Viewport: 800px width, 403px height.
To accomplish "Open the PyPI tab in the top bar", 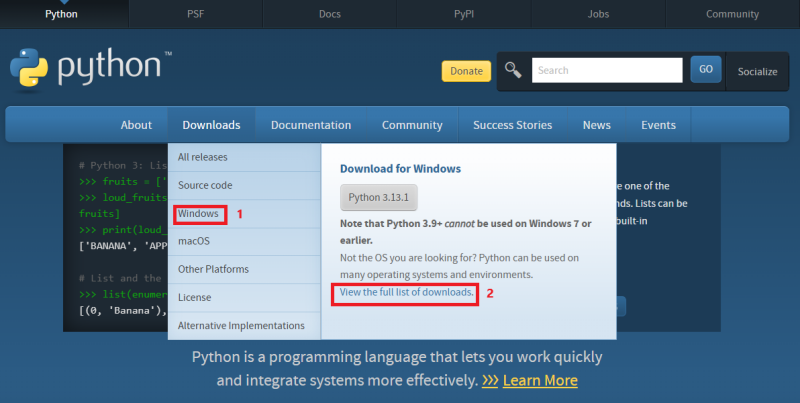I will tap(464, 14).
